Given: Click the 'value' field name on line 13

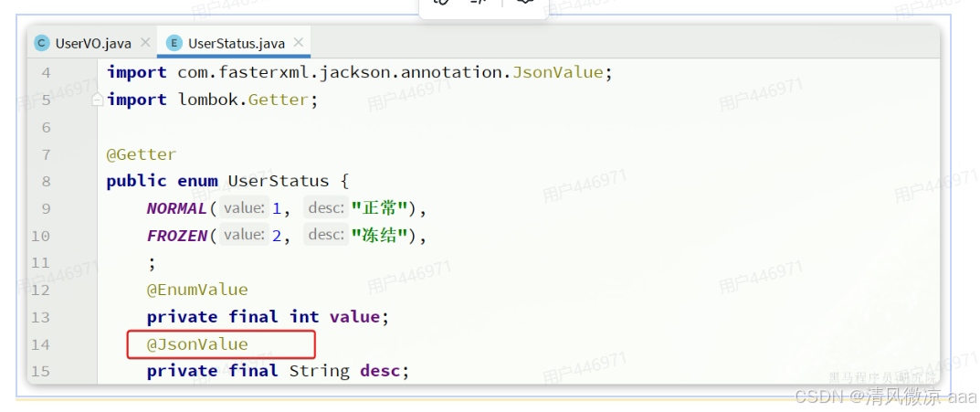Looking at the screenshot, I should (354, 317).
